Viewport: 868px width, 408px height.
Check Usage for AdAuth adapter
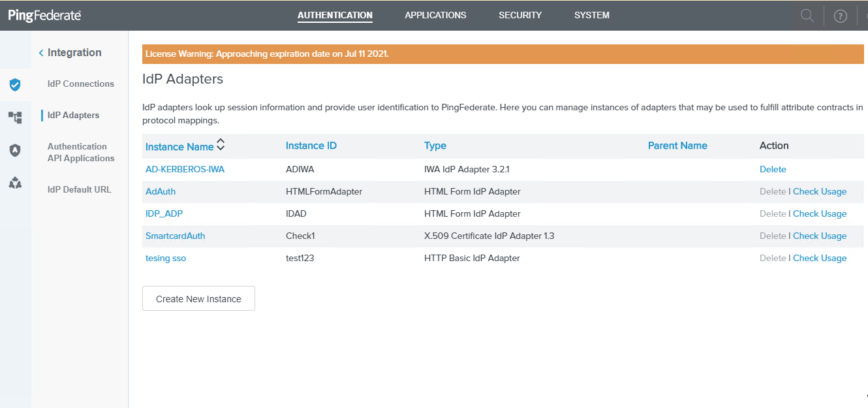pyautogui.click(x=820, y=191)
